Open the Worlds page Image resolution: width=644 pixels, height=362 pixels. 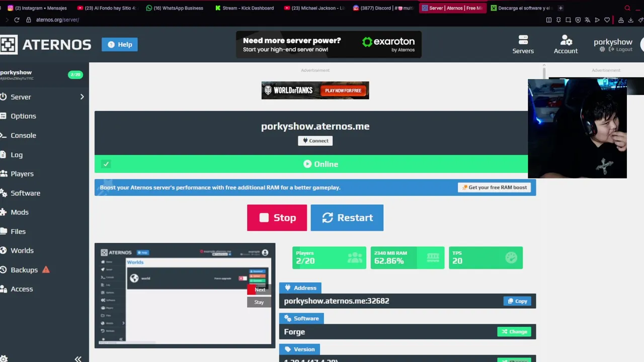click(22, 250)
